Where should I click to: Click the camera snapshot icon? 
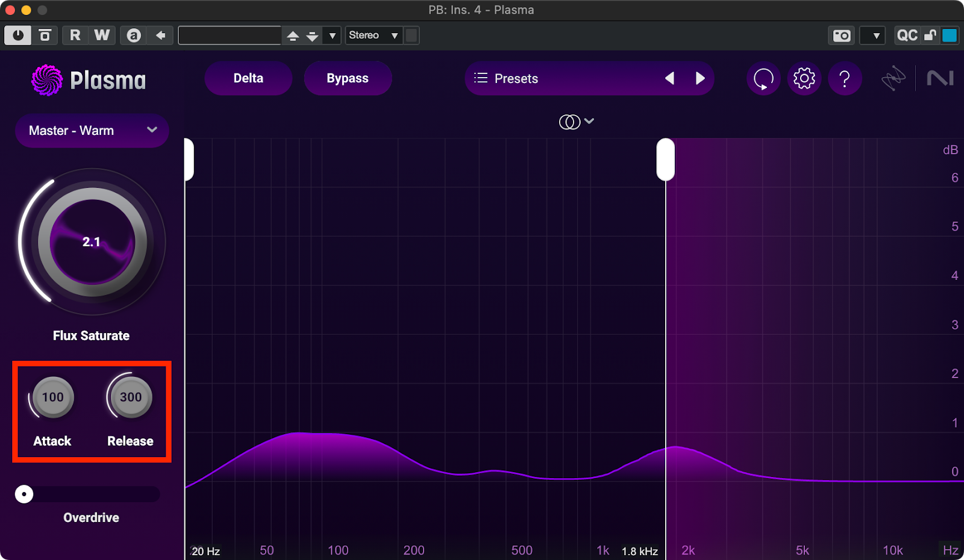[x=842, y=36]
